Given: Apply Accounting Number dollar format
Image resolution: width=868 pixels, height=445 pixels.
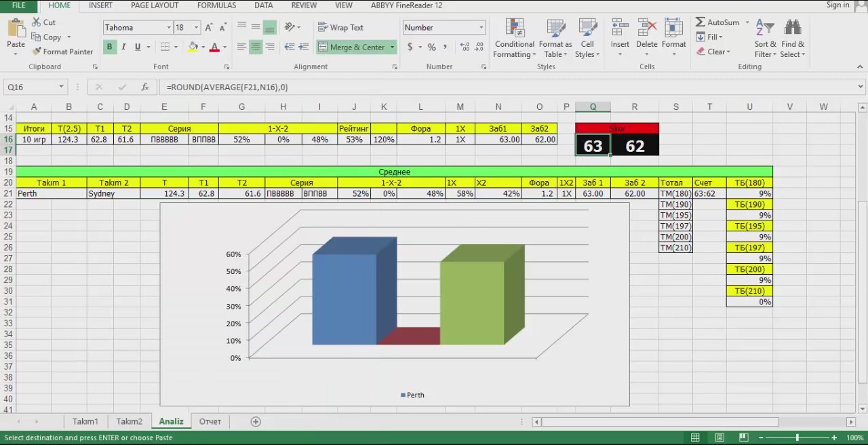Looking at the screenshot, I should pos(410,47).
